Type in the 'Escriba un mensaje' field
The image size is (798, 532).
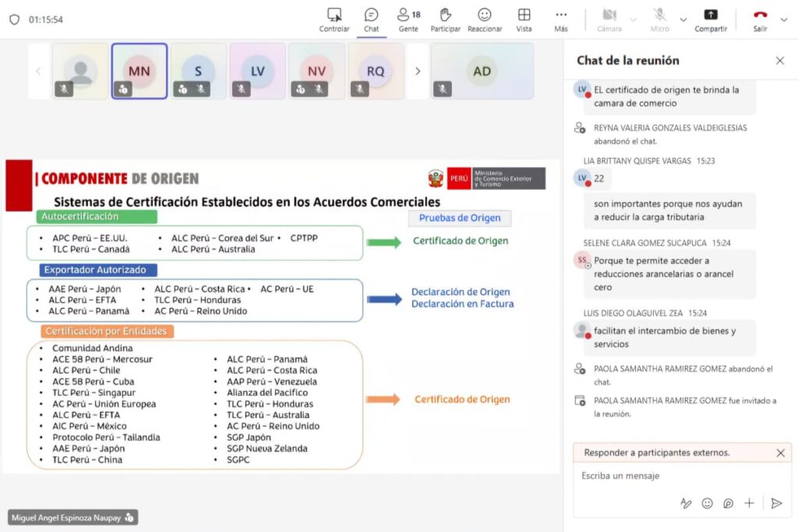pos(670,476)
